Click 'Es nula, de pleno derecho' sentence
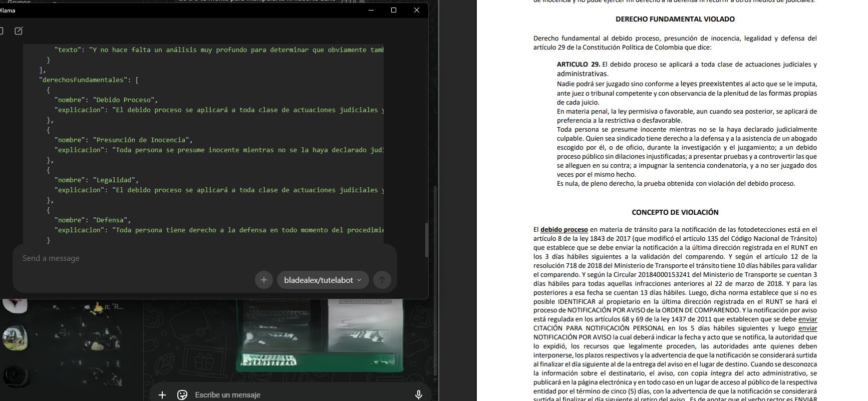Image resolution: width=868 pixels, height=401 pixels. coord(676,184)
